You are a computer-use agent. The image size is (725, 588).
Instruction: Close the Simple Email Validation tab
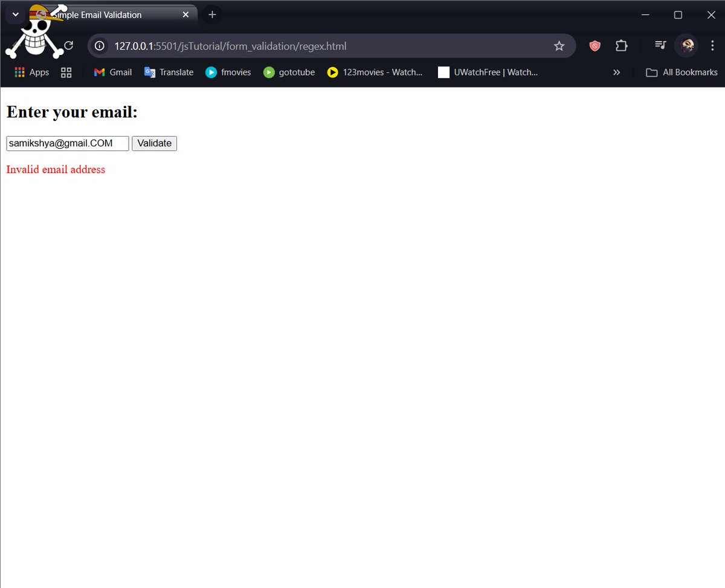[x=186, y=15]
